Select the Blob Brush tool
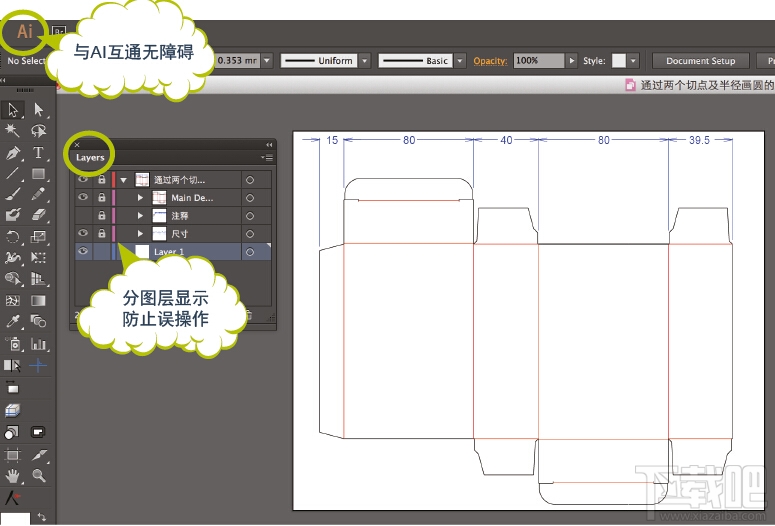This screenshot has height=526, width=775. pyautogui.click(x=12, y=215)
